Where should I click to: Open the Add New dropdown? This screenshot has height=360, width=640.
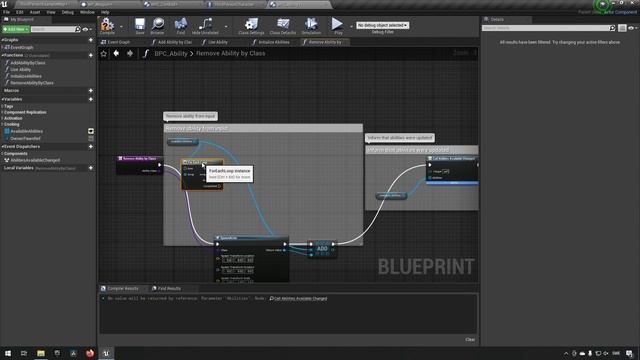(x=16, y=29)
